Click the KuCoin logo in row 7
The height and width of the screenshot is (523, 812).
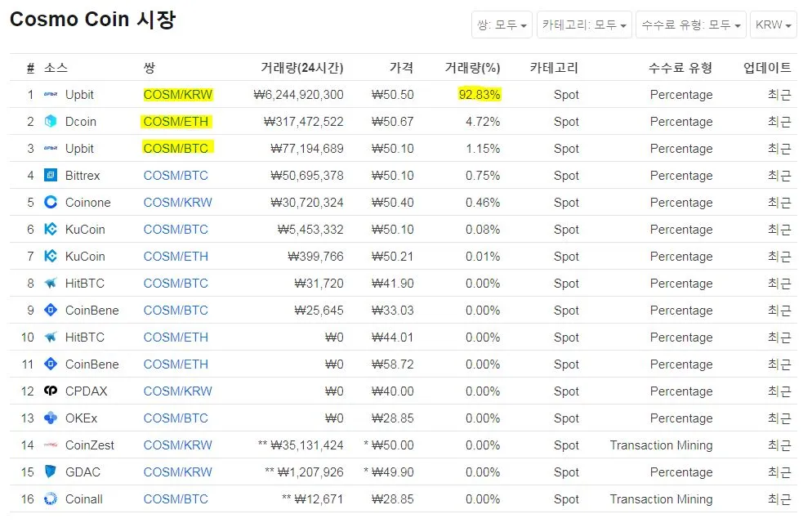pyautogui.click(x=51, y=256)
